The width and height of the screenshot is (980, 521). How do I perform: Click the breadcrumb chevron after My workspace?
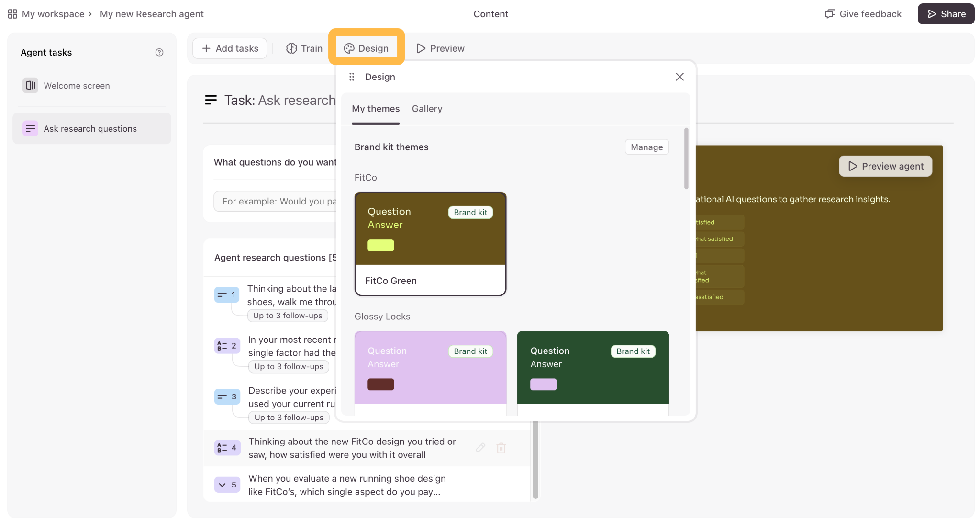point(90,14)
